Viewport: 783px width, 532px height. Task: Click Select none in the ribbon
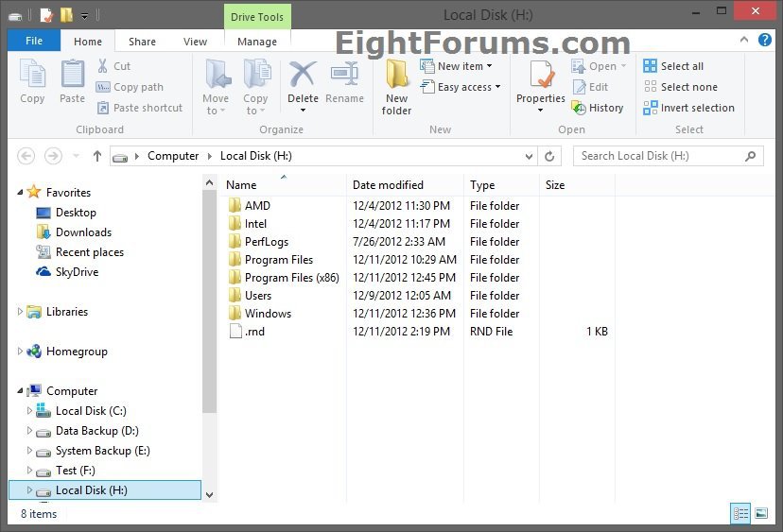tap(651, 87)
